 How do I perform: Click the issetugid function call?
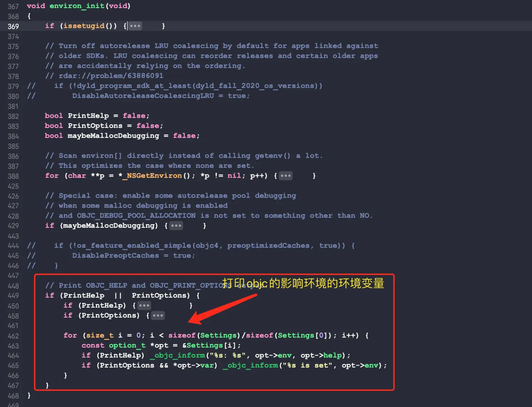(x=84, y=26)
